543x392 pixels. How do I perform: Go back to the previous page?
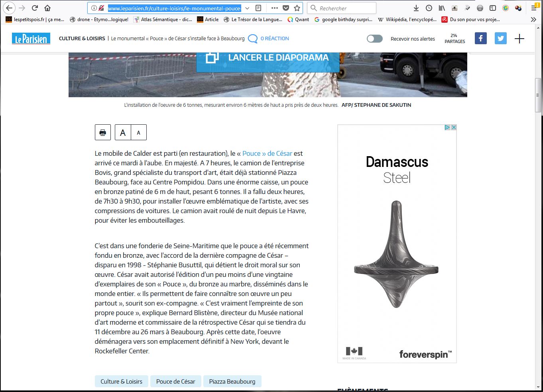point(9,8)
